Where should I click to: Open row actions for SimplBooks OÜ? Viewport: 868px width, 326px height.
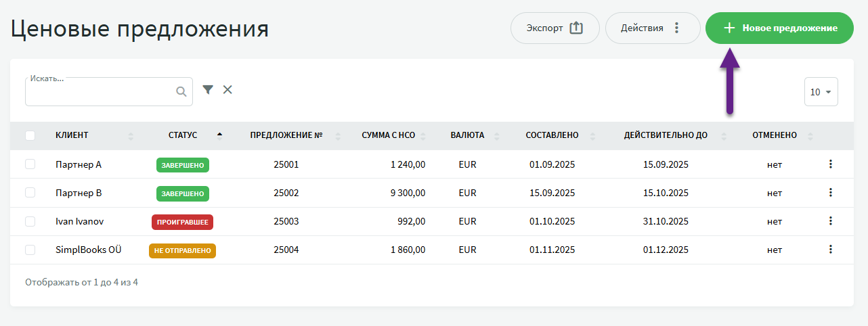tap(830, 250)
